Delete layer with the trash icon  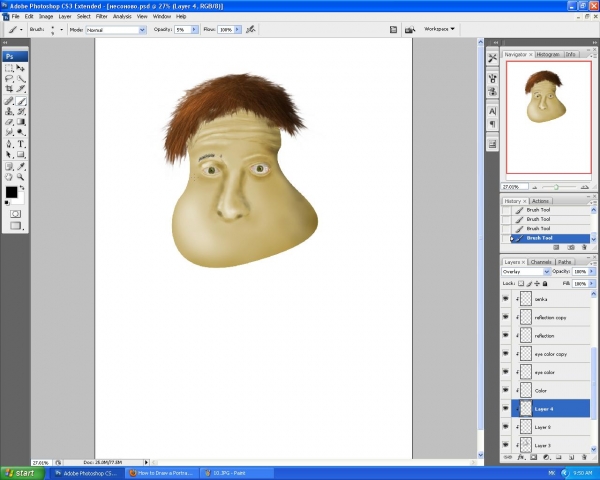tap(584, 457)
